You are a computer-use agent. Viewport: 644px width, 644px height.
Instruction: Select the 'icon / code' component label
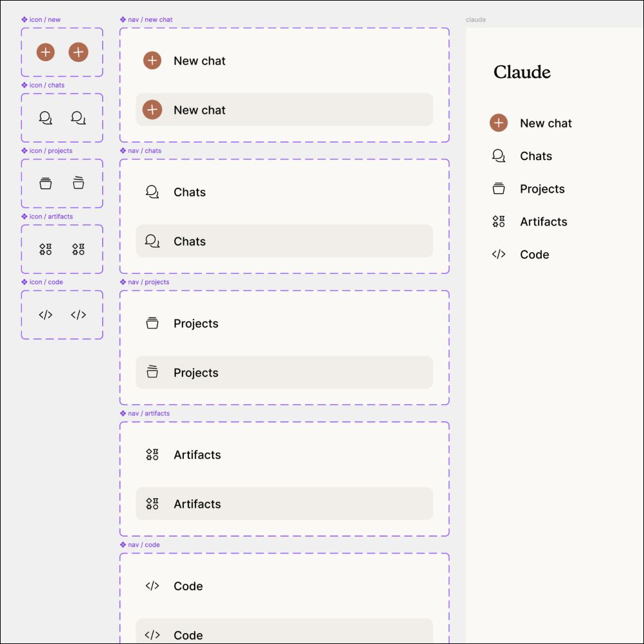pos(42,282)
